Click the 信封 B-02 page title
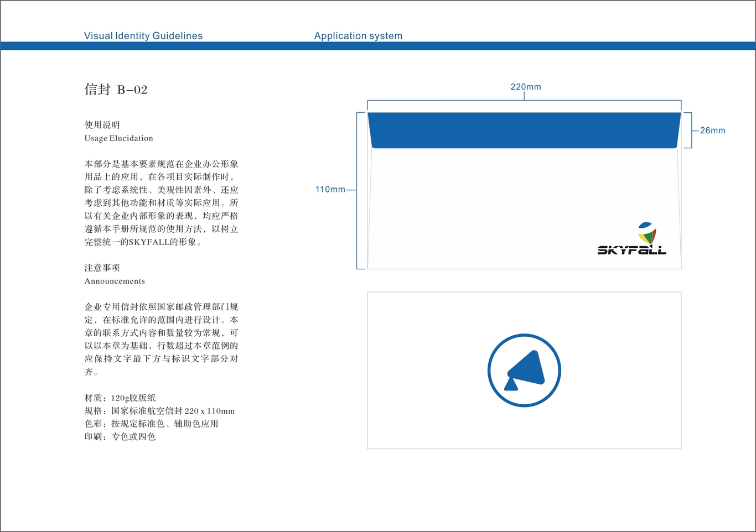The image size is (756, 532). click(x=116, y=90)
